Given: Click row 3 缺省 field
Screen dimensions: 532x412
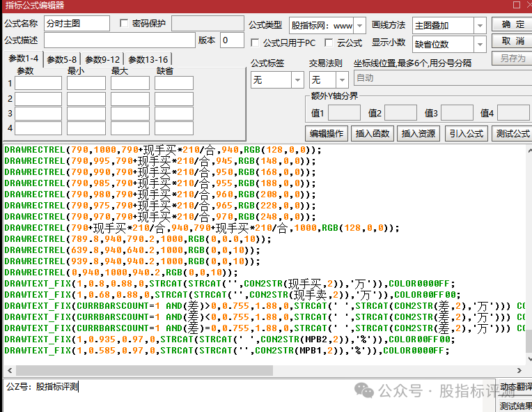Looking at the screenshot, I should (174, 114).
